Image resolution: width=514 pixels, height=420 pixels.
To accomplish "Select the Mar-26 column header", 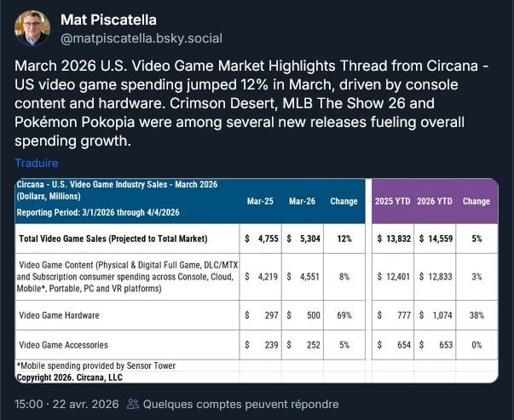I will [x=303, y=202].
